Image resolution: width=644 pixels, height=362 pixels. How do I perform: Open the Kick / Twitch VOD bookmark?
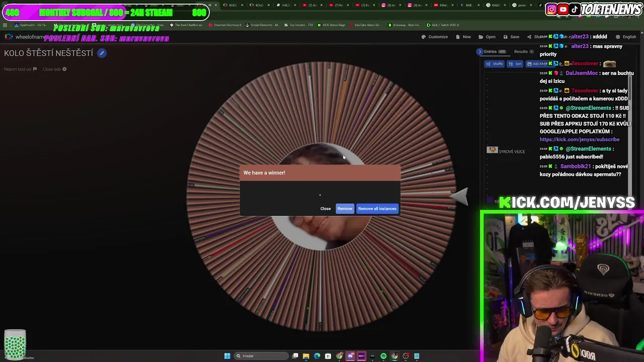pyautogui.click(x=443, y=25)
